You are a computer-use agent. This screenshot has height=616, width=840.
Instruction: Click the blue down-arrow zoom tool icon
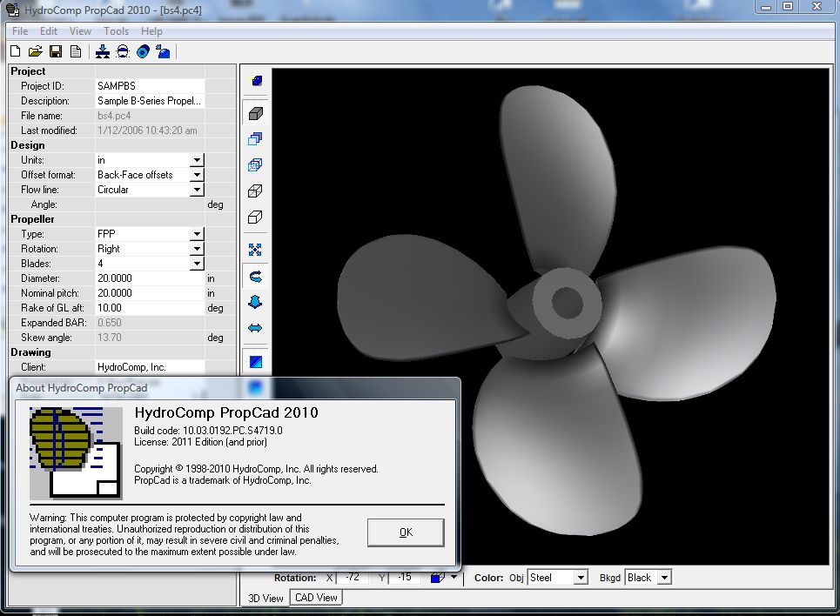255,302
